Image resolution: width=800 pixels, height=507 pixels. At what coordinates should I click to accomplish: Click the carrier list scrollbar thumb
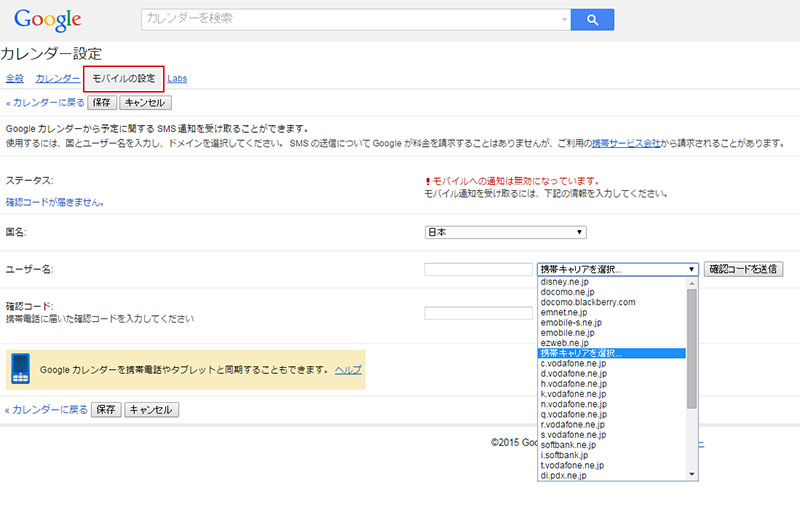pyautogui.click(x=692, y=349)
